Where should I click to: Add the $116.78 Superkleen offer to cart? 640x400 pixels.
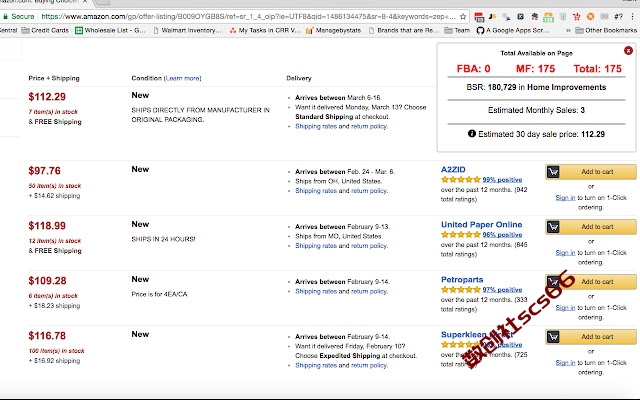click(591, 337)
